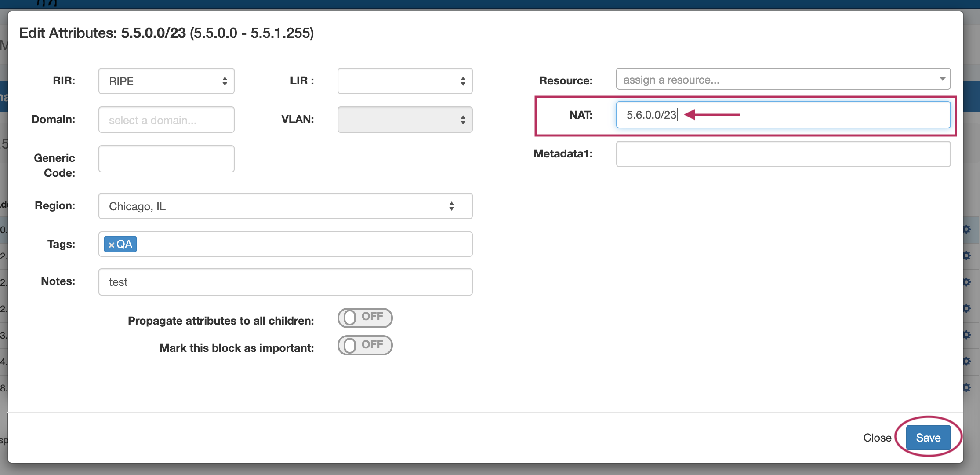Expand the Region dropdown showing Chicago, IL

[x=285, y=206]
